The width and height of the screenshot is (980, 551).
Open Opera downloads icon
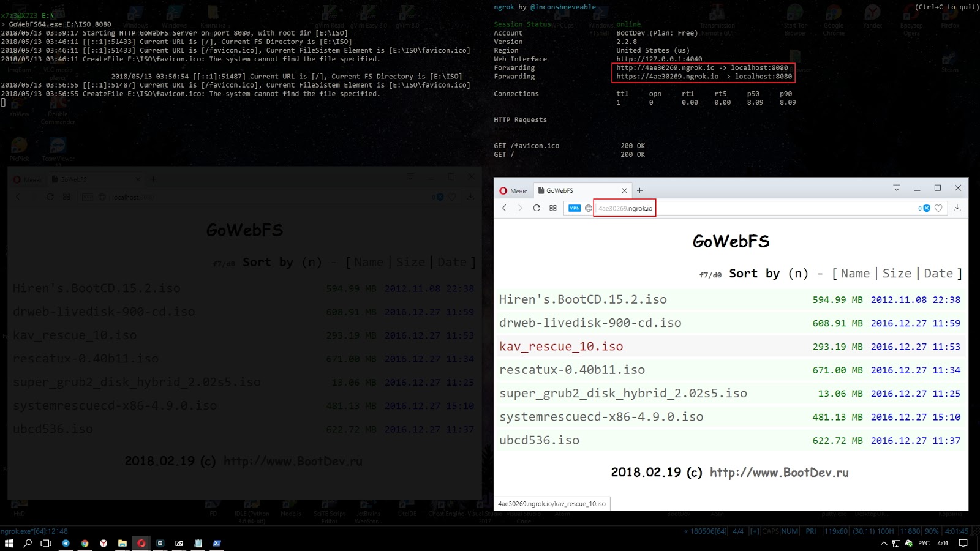coord(957,208)
